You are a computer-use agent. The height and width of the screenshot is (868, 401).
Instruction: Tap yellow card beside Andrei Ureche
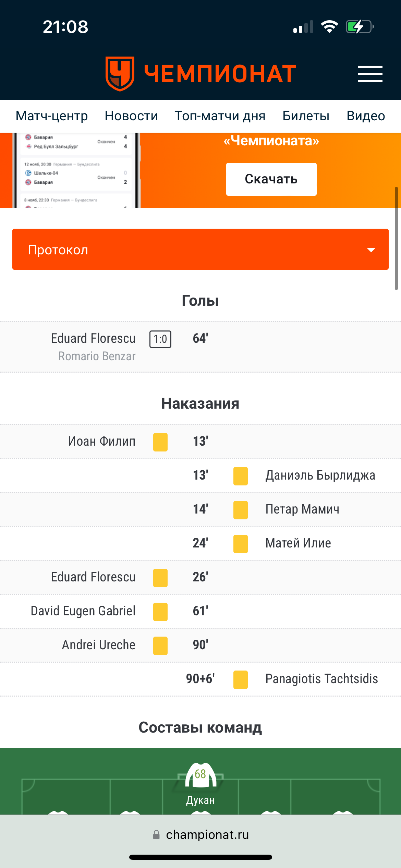coord(160,646)
